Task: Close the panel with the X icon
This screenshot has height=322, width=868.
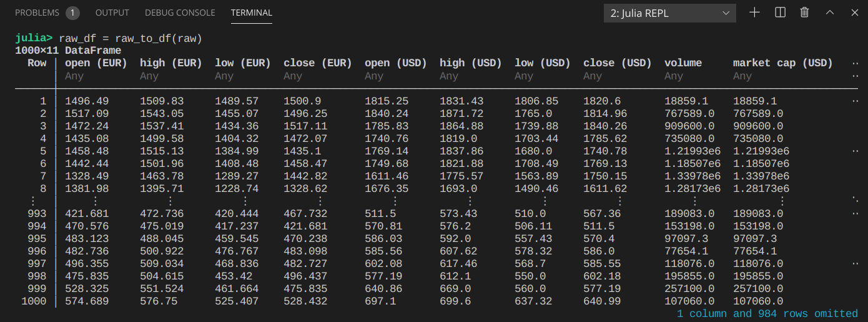Action: click(854, 13)
